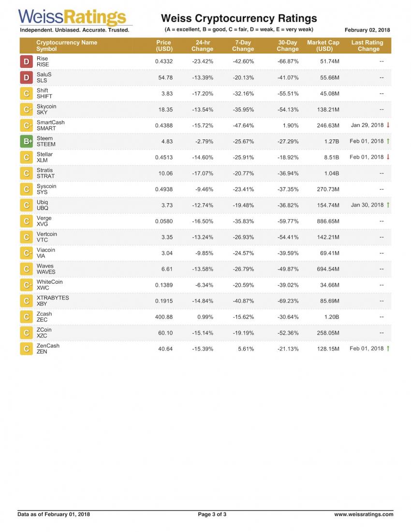The image size is (411, 532).
Task: Click the red D rating badge for Rise
Action: pyautogui.click(x=26, y=61)
